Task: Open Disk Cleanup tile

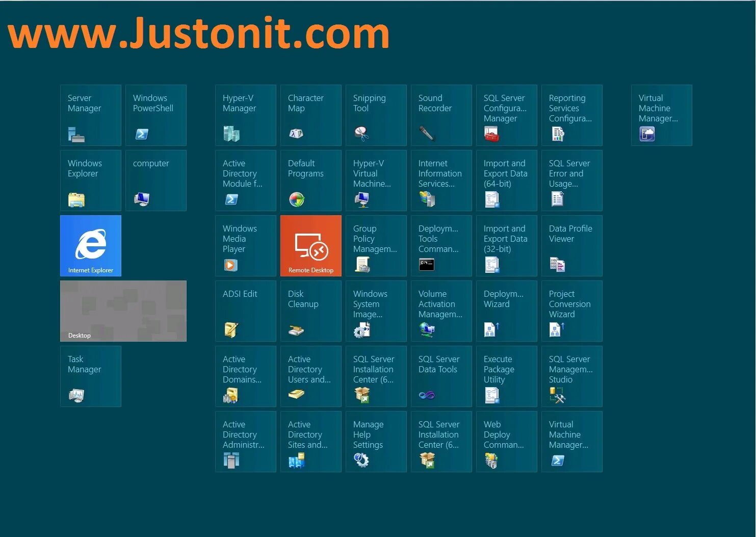Action: point(311,311)
